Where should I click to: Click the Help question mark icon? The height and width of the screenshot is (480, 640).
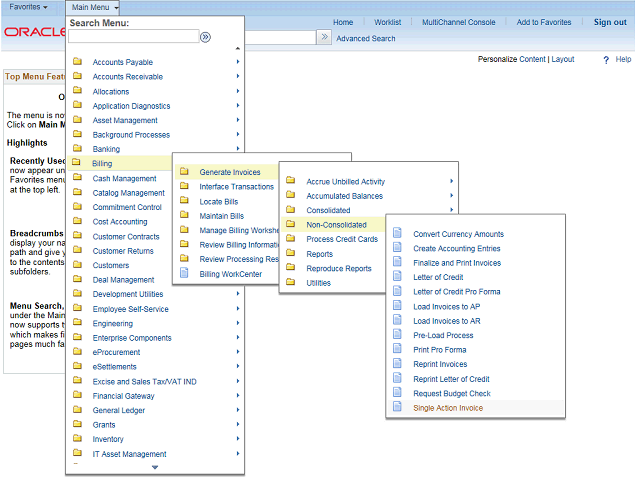[x=606, y=60]
